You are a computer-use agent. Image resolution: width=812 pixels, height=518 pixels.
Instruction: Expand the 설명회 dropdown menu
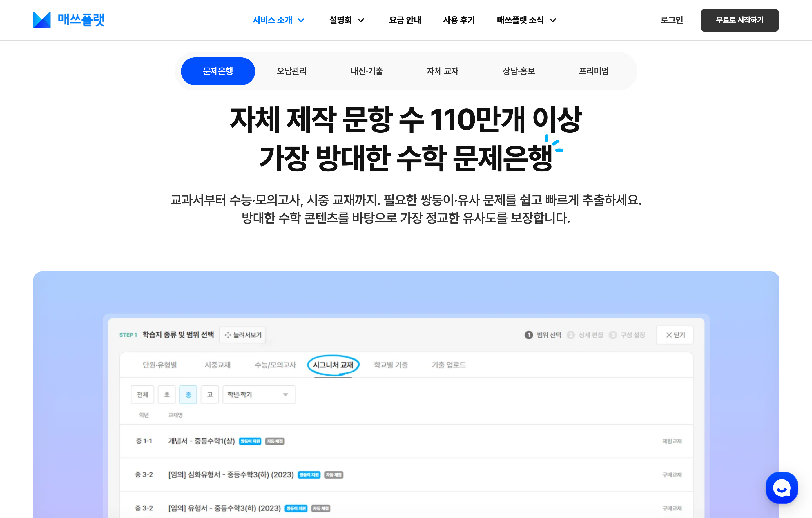pyautogui.click(x=347, y=20)
